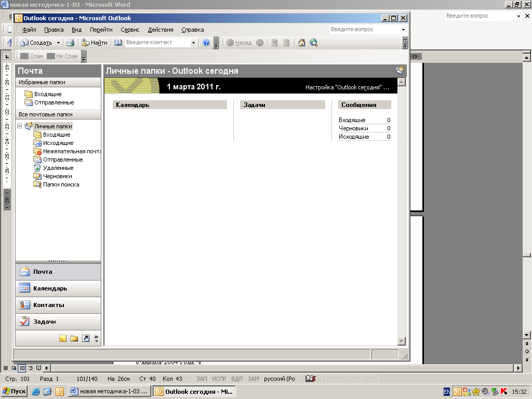Click the EN language indicator in tray
This screenshot has width=532, height=399.
click(447, 392)
